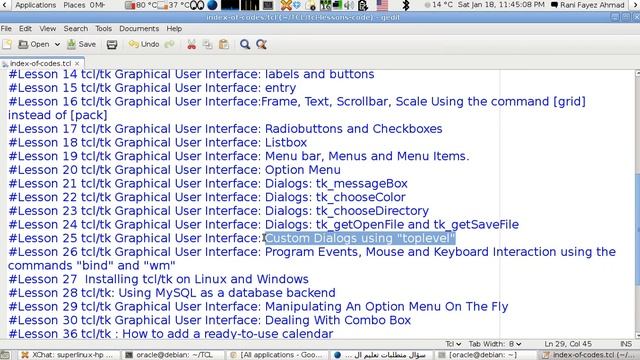Click the Lesson 28 Using MySQL line
This screenshot has height=360, width=640.
pos(172,293)
